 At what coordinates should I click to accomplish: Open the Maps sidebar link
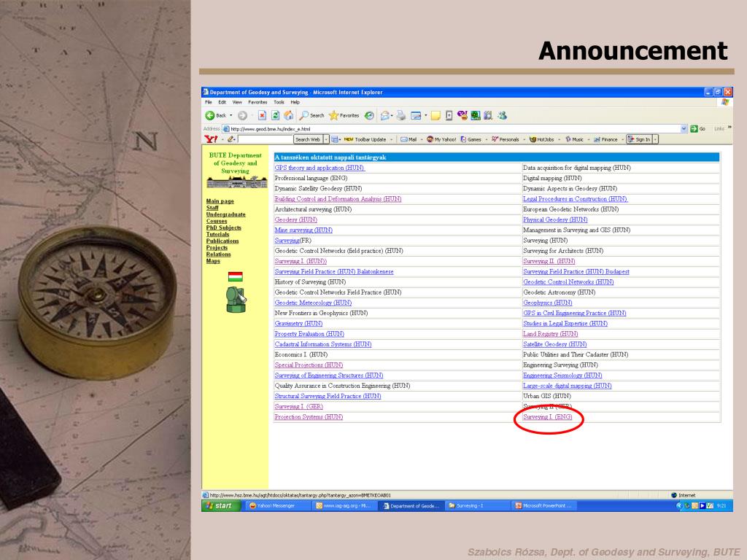click(x=213, y=261)
